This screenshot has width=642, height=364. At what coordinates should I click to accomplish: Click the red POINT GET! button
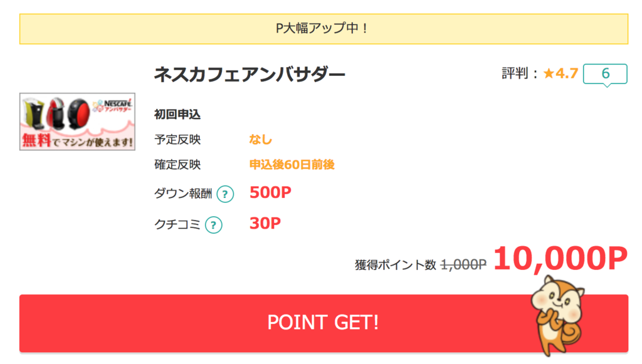click(324, 323)
